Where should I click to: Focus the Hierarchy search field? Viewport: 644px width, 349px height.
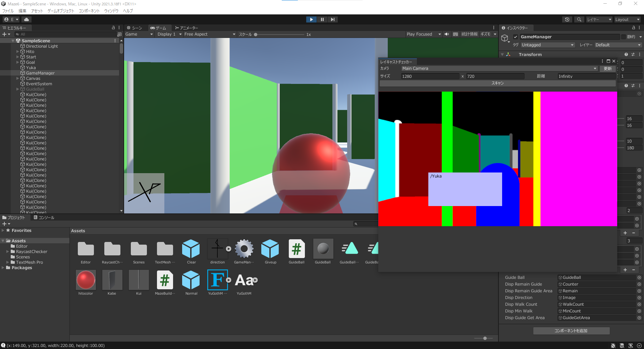coord(65,34)
